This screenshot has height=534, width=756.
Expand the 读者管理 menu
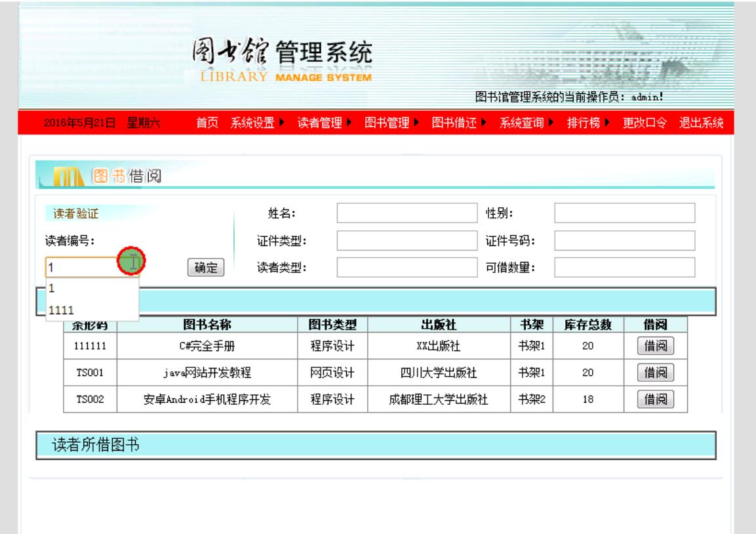(x=325, y=123)
